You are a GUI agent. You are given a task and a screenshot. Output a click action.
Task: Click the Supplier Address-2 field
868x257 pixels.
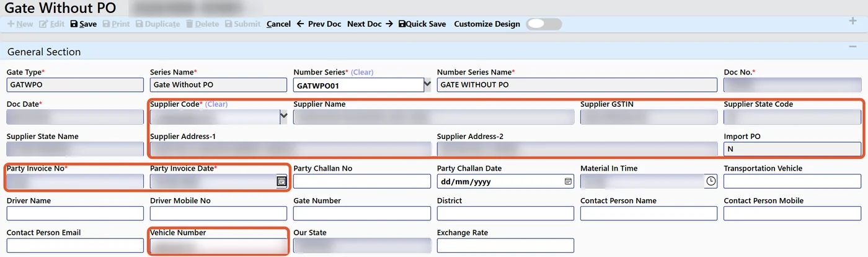(x=577, y=149)
